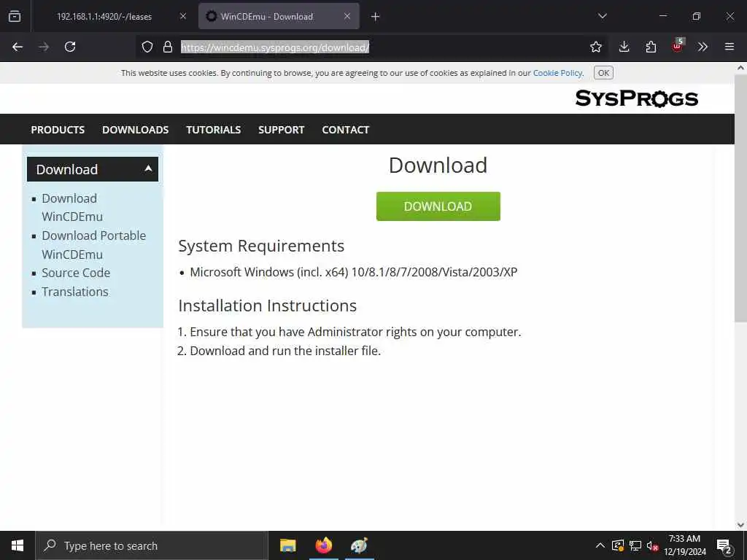The width and height of the screenshot is (747, 560).
Task: Open the Source Code sidebar link
Action: (76, 273)
